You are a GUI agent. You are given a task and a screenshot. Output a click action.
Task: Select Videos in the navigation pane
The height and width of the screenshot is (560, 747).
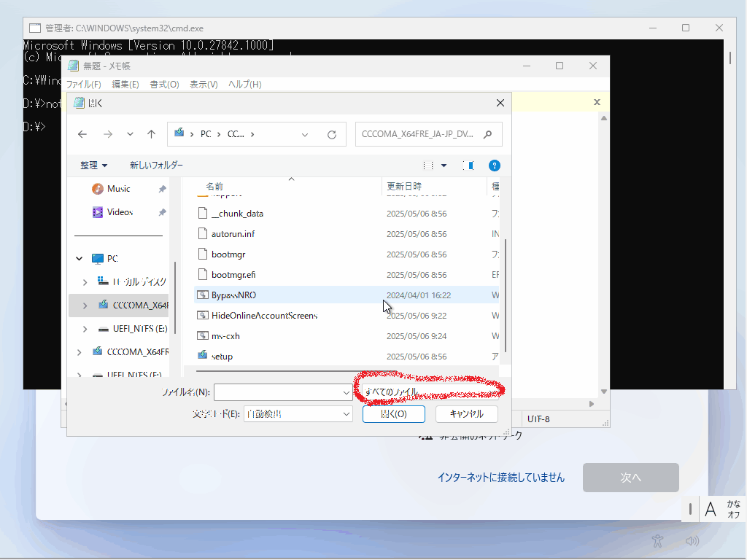[x=120, y=212]
